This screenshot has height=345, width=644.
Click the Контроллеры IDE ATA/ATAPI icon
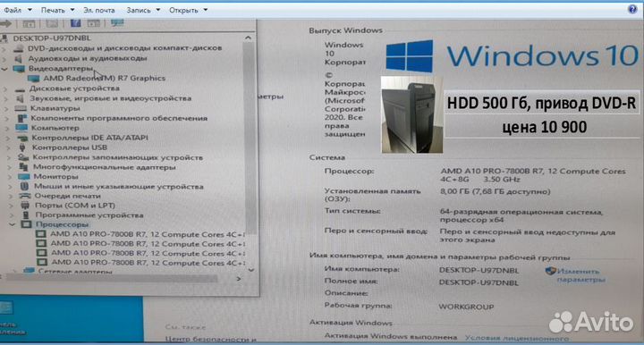(22, 138)
